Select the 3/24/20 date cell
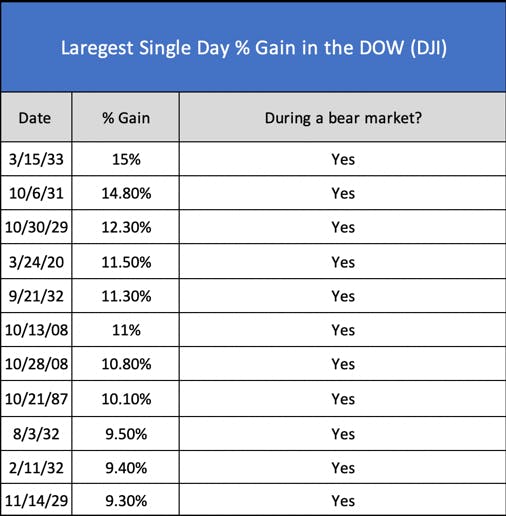 [36, 262]
